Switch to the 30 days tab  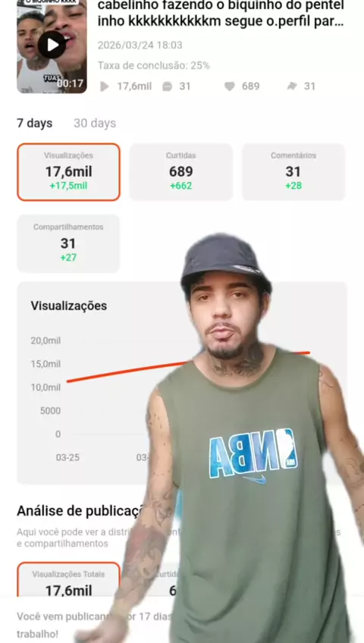pyautogui.click(x=95, y=123)
